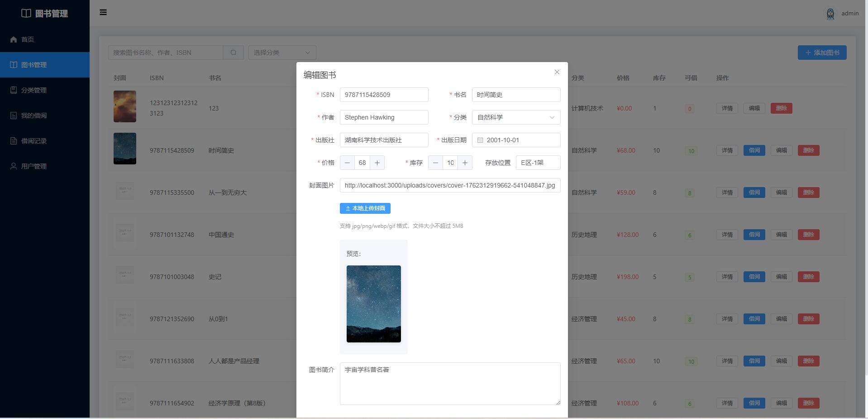Open the 选择分类 filter dropdown
Viewport: 868px width, 419px height.
tap(281, 52)
